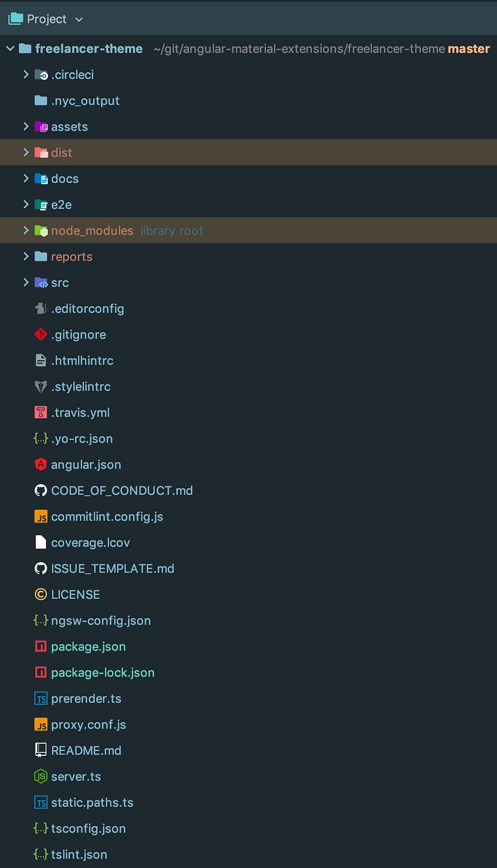Click the LICENSE copyright icon

coord(40,594)
